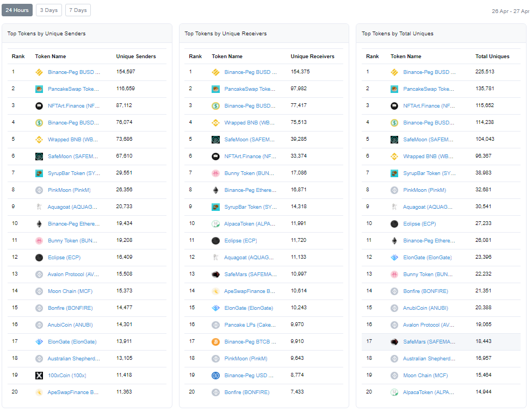Click SafeMoon icon in Unique Receivers table
The image size is (532, 412).
(x=216, y=140)
